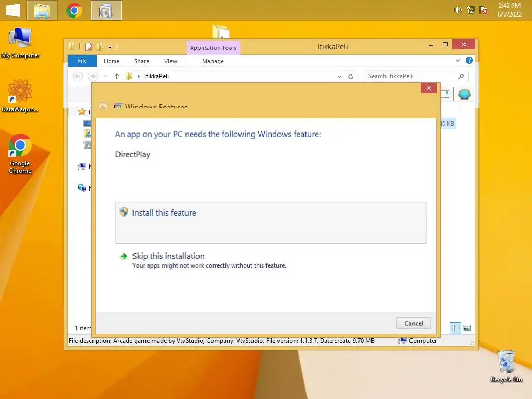Viewport: 532px width, 399px height.
Task: Go up one folder level arrow
Action: 117,76
